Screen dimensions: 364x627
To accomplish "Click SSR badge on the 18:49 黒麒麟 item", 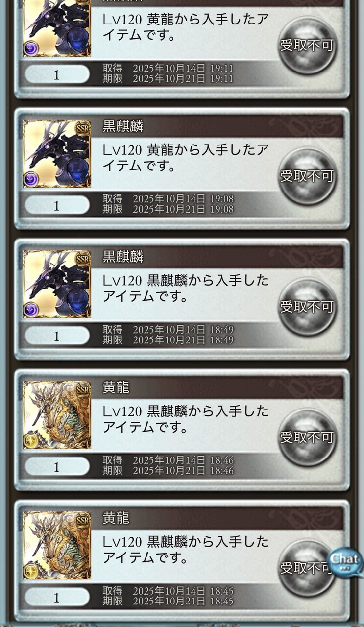I will point(83,259).
